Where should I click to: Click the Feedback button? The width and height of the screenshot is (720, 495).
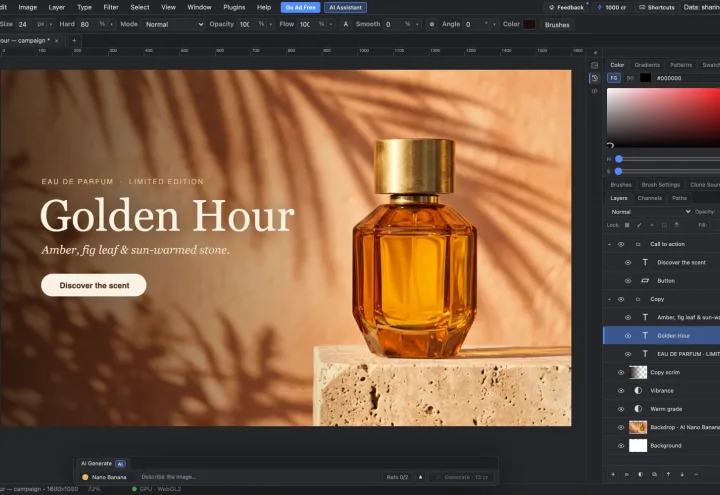pyautogui.click(x=566, y=7)
